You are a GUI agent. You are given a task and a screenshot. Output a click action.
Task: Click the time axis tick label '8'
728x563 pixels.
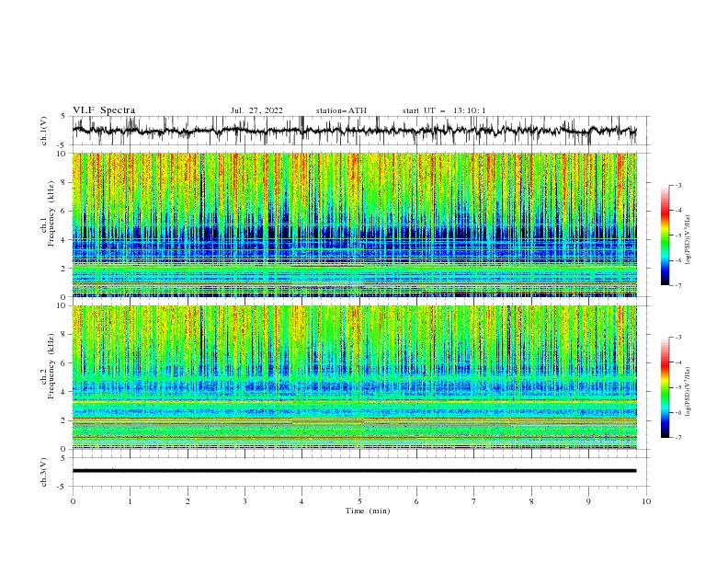[x=531, y=501]
